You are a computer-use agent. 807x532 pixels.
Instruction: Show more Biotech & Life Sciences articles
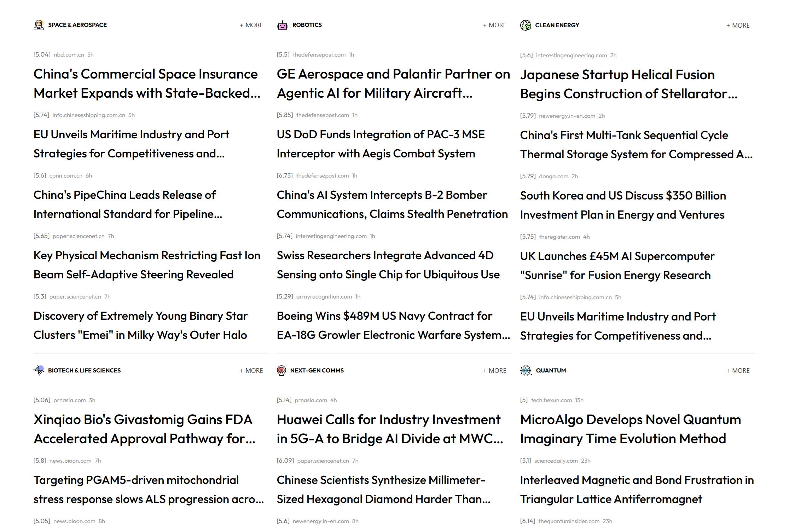(251, 371)
